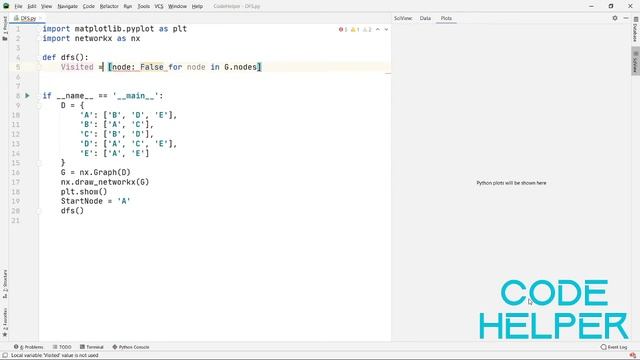Click 'matplotlib.pyplot' on line 1
Viewport: 640px width, 360px height.
coord(114,29)
